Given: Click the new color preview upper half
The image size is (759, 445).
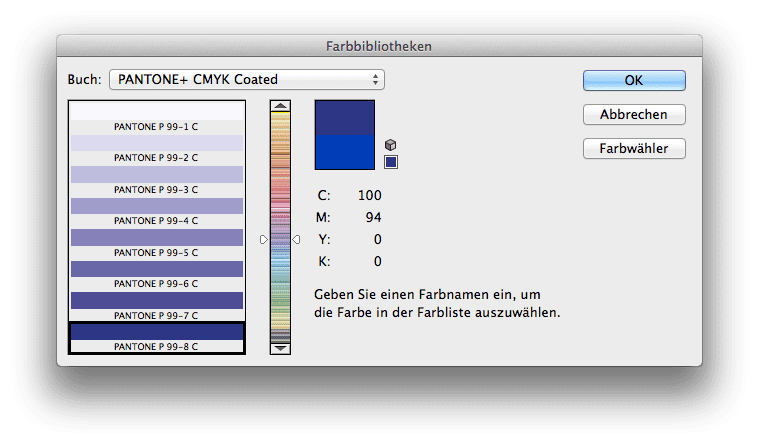Looking at the screenshot, I should (x=345, y=118).
